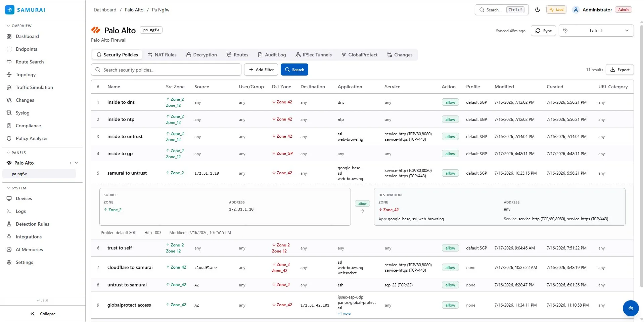Image resolution: width=644 pixels, height=322 pixels.
Task: Open Settings from the sidebar
Action: click(24, 262)
